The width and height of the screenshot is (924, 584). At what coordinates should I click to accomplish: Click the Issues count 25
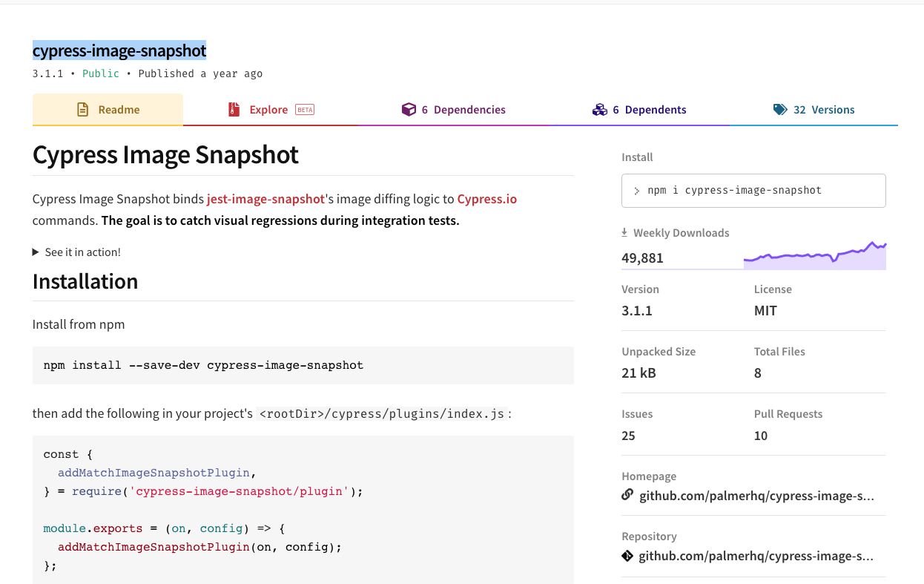coord(628,436)
